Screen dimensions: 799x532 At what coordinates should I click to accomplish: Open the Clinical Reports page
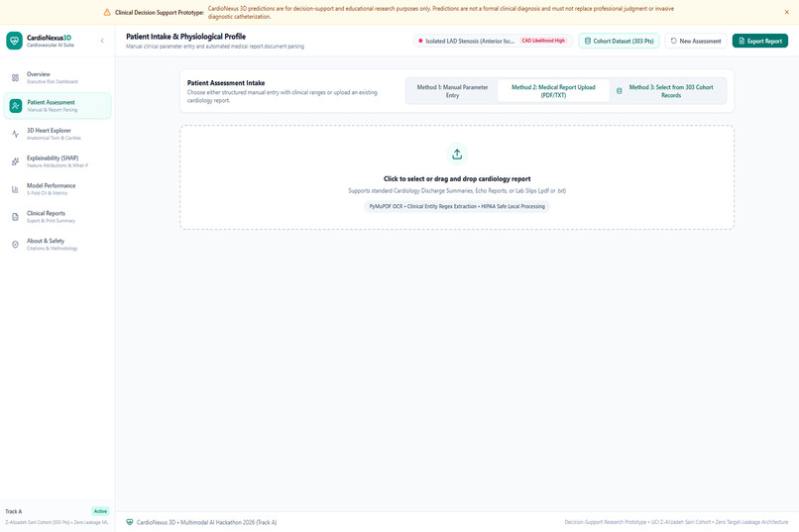click(x=57, y=217)
